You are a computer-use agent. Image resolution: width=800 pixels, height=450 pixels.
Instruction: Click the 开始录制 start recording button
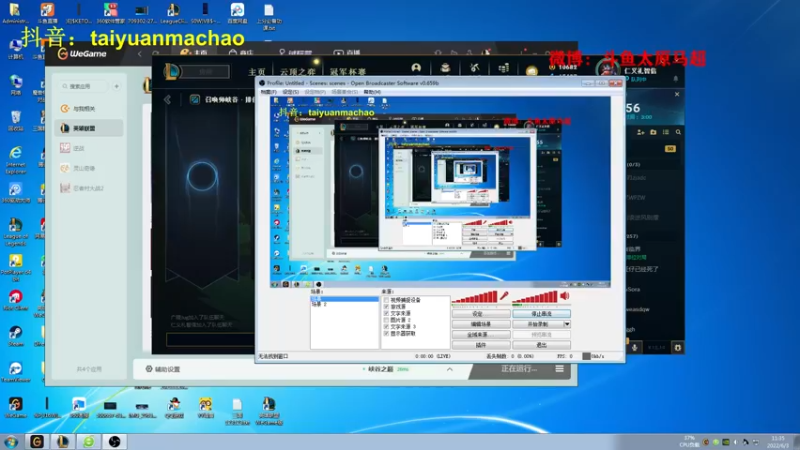(538, 324)
